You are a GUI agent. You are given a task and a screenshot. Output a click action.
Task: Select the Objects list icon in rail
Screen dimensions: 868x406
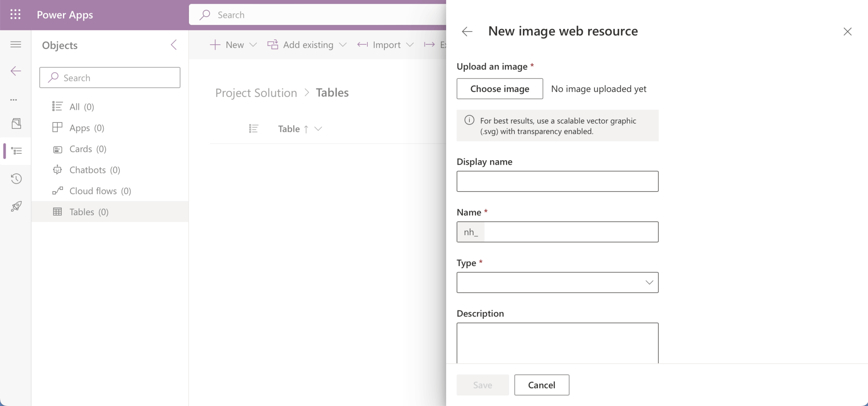click(x=17, y=151)
